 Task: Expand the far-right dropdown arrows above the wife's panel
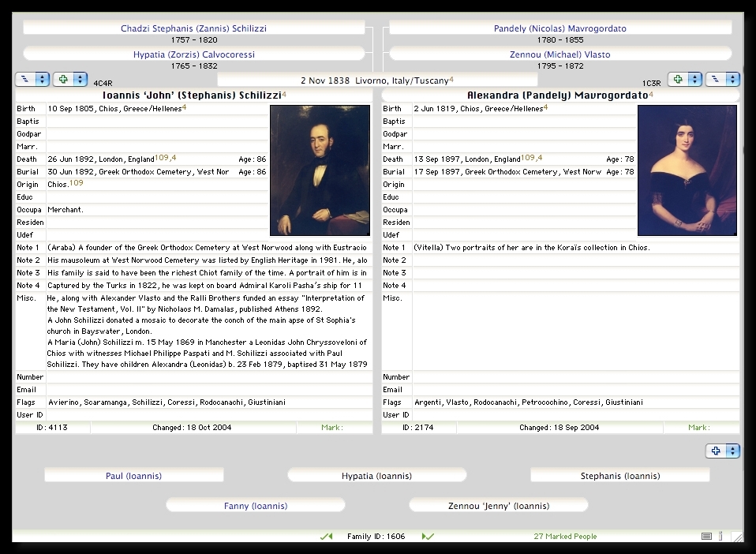point(733,80)
